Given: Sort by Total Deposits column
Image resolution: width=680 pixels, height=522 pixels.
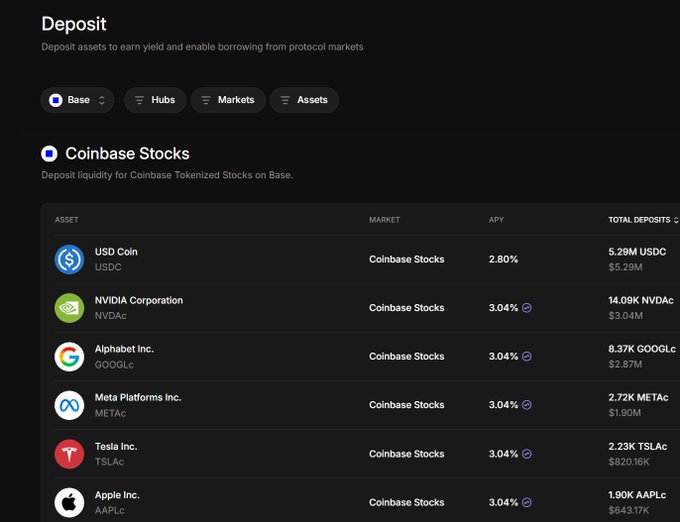Looking at the screenshot, I should click(643, 220).
